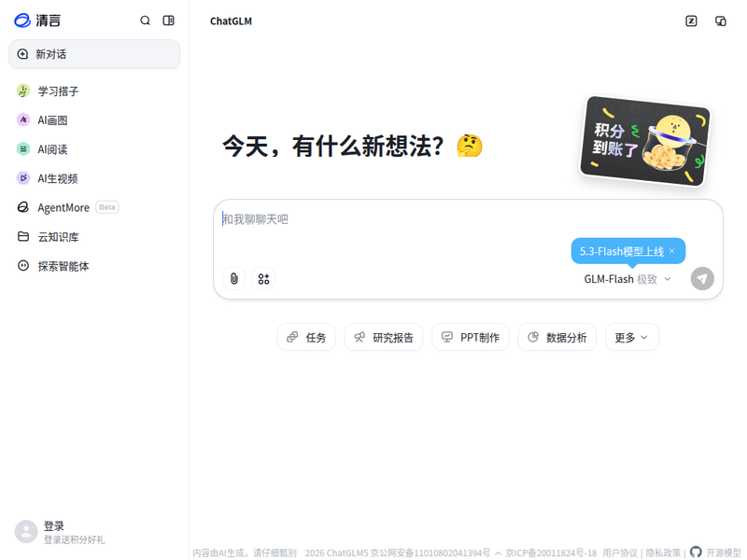
Task: Click 登录 to log in
Action: (x=54, y=526)
